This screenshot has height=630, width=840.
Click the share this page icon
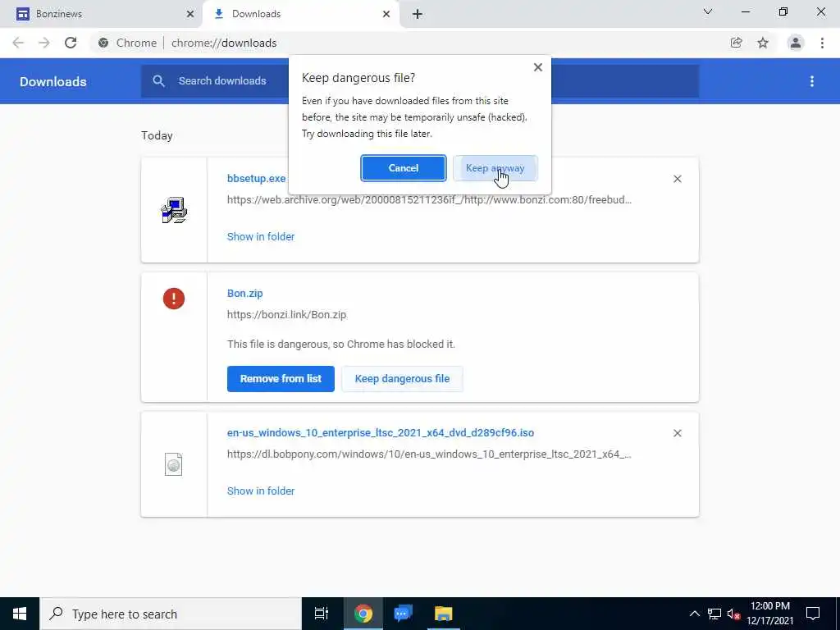[737, 43]
